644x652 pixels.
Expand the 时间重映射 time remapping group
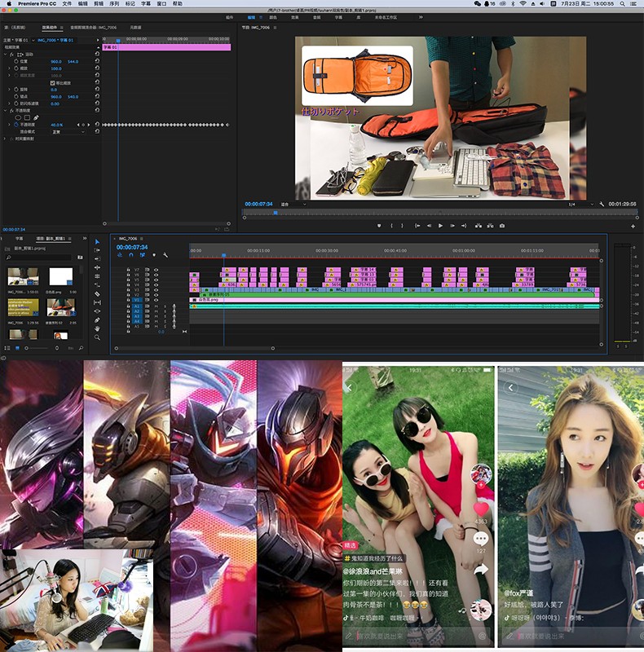point(6,139)
